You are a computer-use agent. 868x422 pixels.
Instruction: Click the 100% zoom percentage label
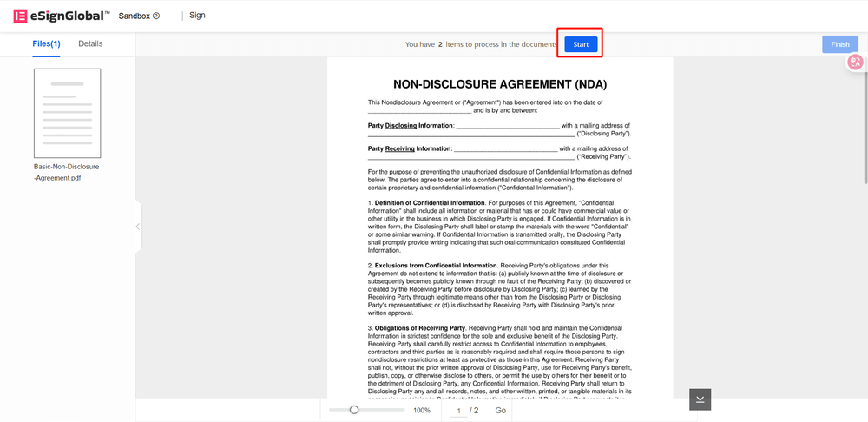pyautogui.click(x=422, y=410)
